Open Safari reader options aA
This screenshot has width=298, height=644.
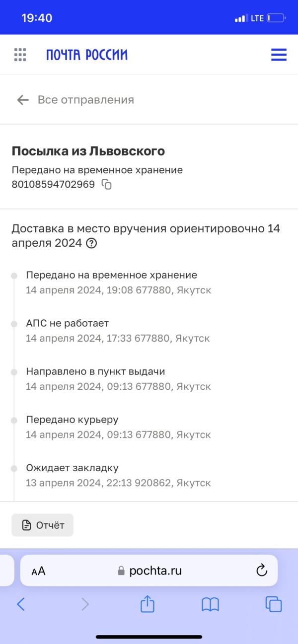pos(38,571)
